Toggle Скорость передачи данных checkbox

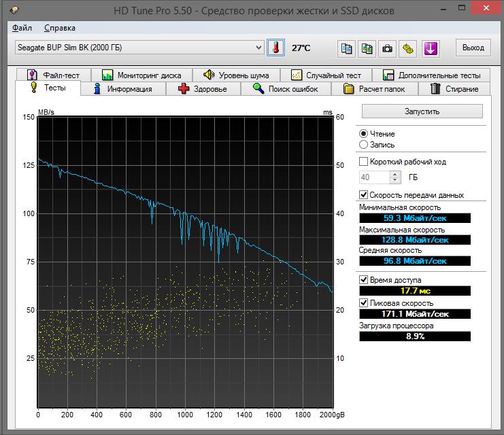tap(363, 194)
